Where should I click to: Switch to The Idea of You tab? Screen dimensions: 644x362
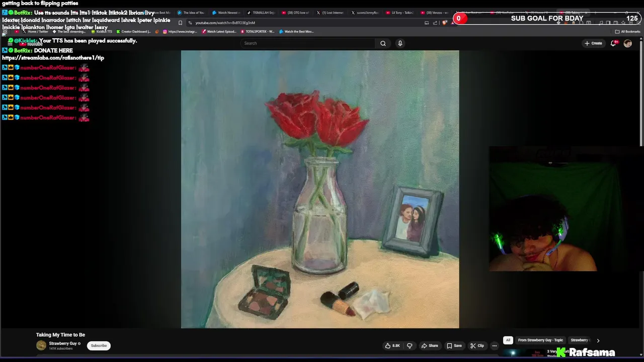coord(191,13)
